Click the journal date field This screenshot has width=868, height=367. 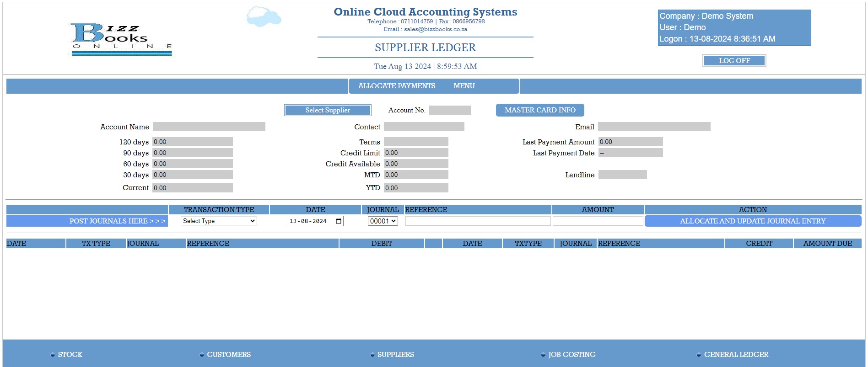click(309, 221)
